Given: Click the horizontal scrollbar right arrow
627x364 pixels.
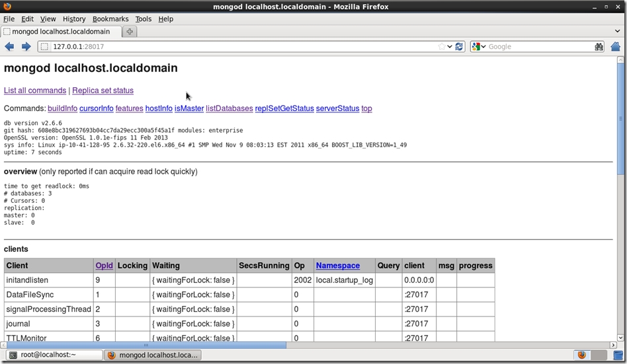Looking at the screenshot, I should coord(613,345).
